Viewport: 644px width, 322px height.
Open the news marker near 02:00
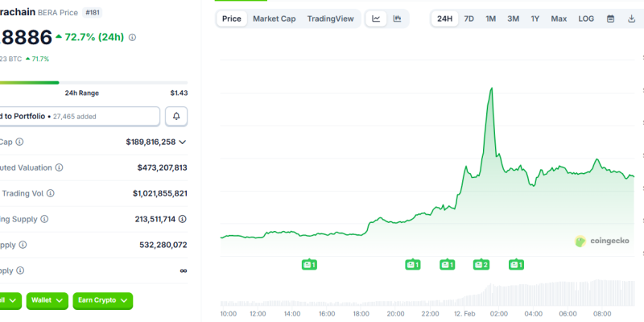click(481, 264)
